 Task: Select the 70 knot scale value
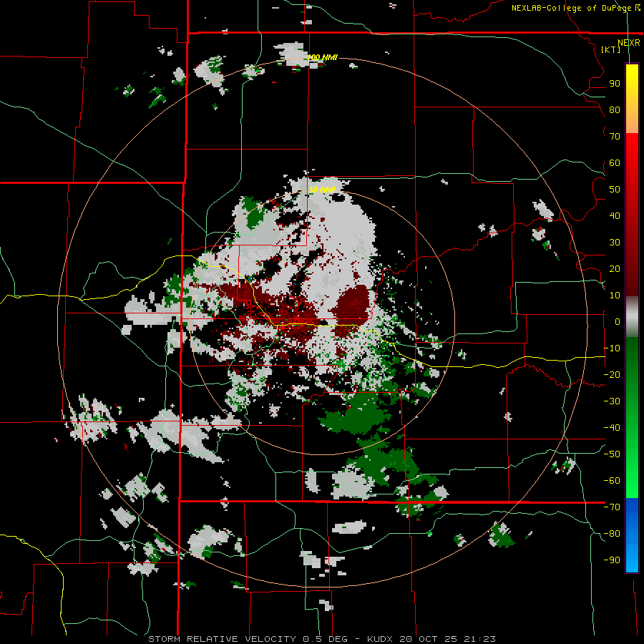coord(615,137)
